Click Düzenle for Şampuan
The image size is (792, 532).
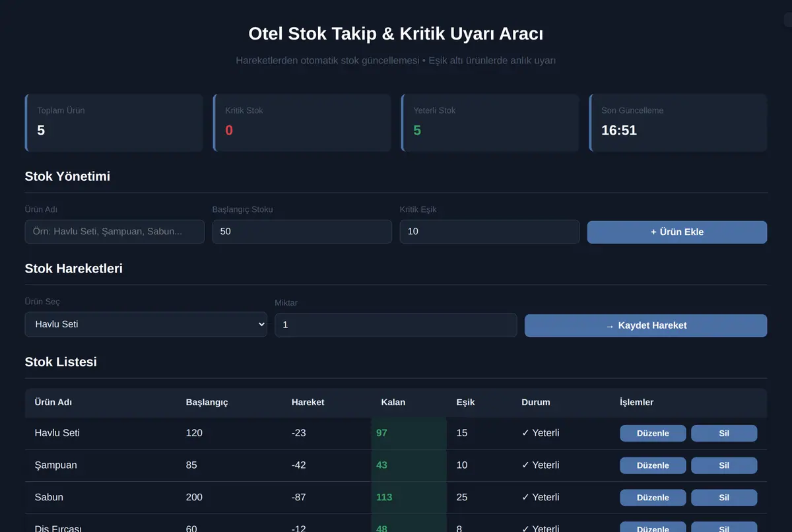click(653, 465)
